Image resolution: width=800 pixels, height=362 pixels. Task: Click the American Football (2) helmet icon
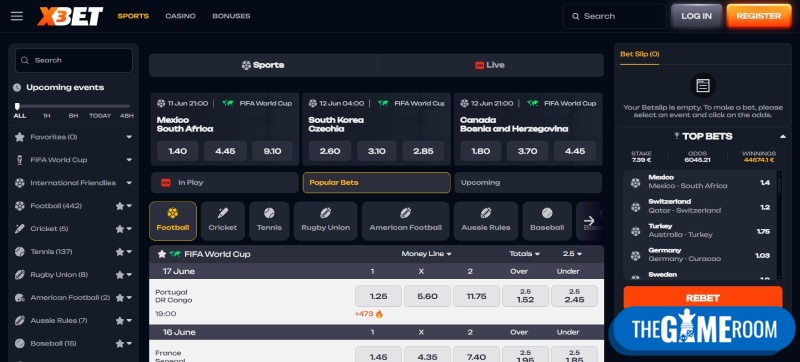(x=20, y=298)
